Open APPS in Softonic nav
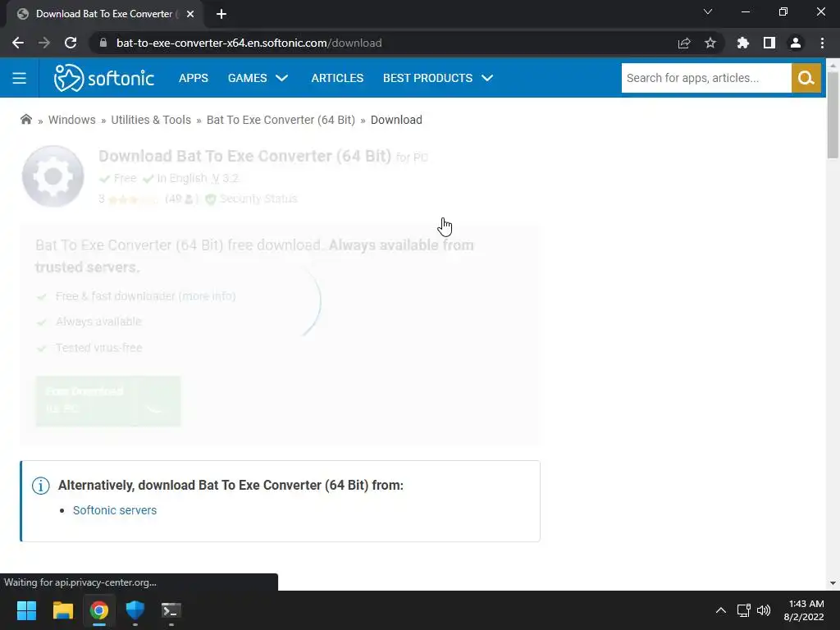The image size is (840, 630). [194, 78]
